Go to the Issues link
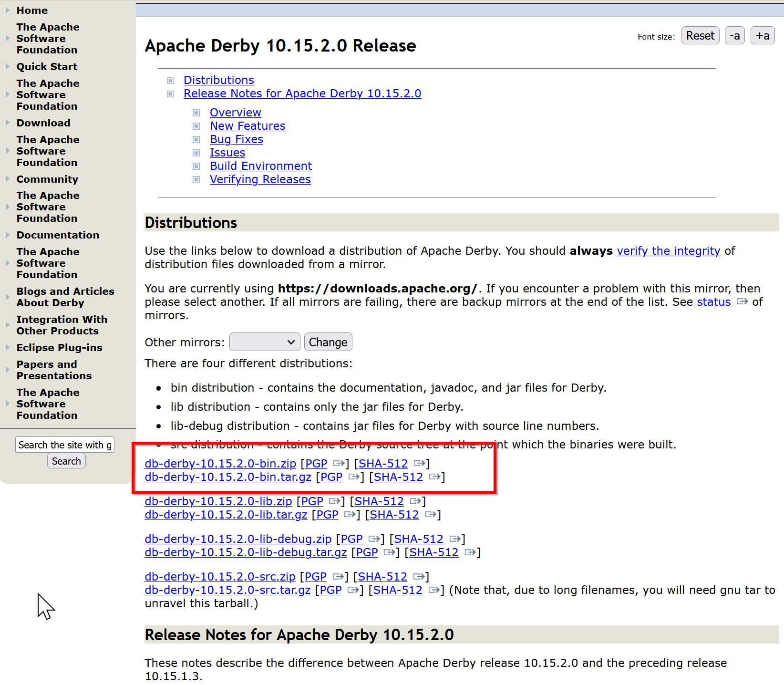 tap(227, 152)
